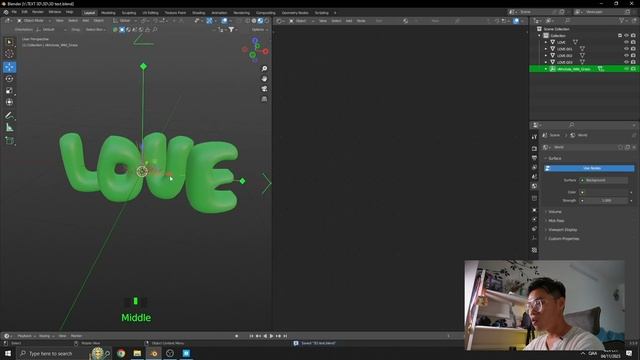
Task: Select the Rotate tool in left toolbar
Action: tap(9, 79)
